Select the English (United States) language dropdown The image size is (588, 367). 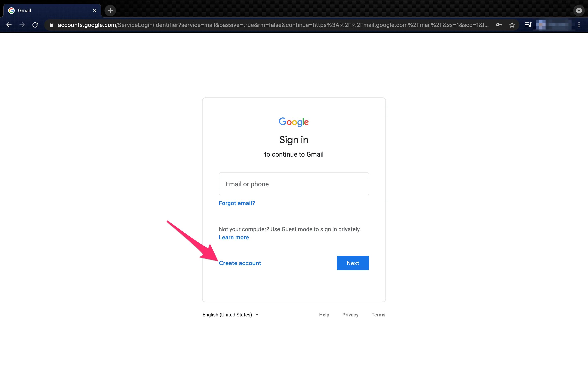click(x=230, y=315)
